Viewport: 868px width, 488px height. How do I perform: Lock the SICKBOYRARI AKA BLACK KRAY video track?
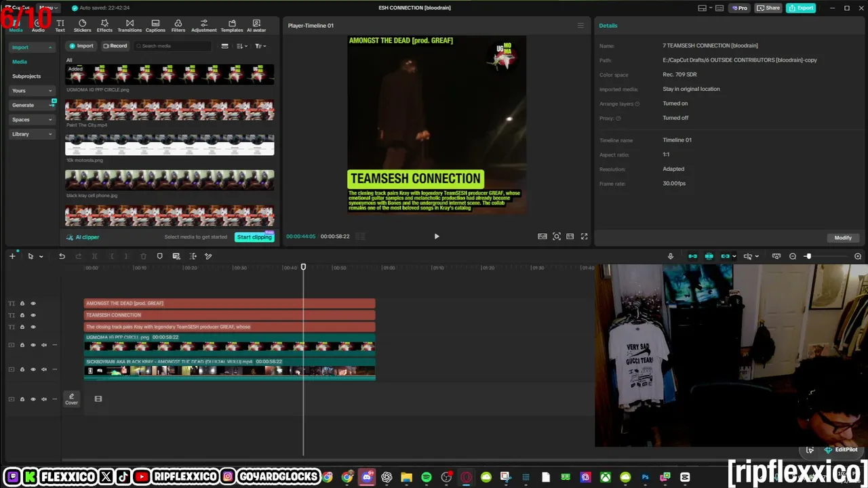(22, 369)
